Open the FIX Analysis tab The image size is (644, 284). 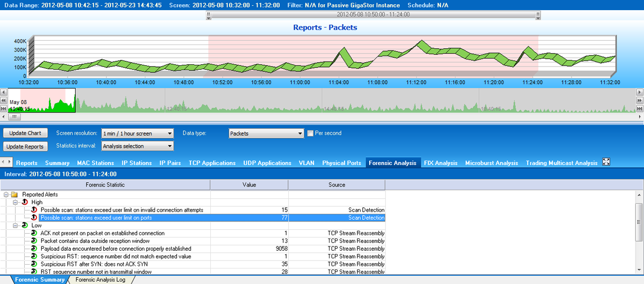pyautogui.click(x=441, y=163)
